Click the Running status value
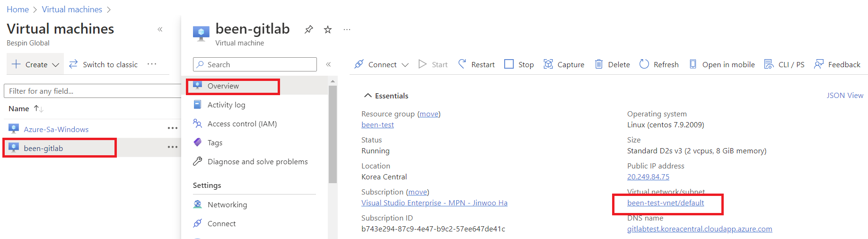Screen dimensions: 868x239 [376, 151]
